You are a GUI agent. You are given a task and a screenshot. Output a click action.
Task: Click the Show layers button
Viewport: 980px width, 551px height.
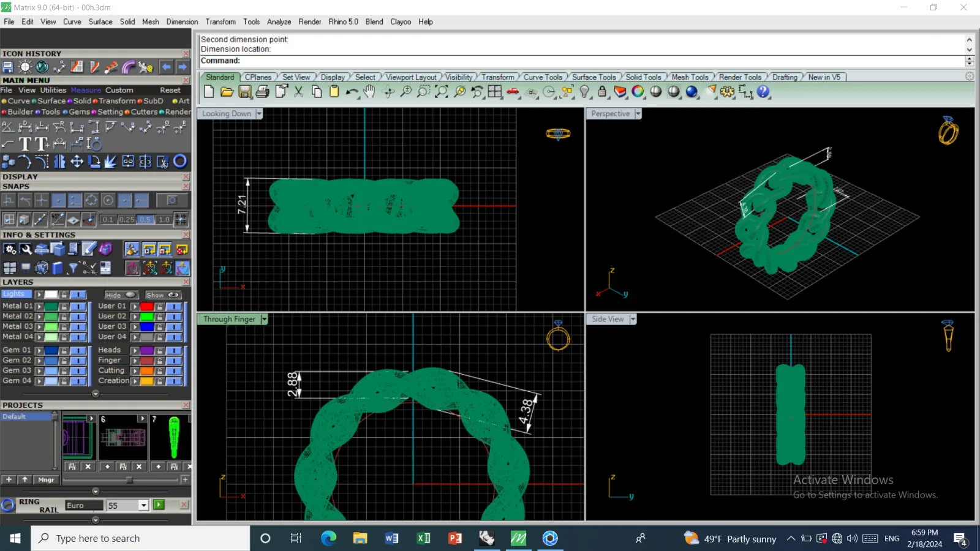pos(162,294)
